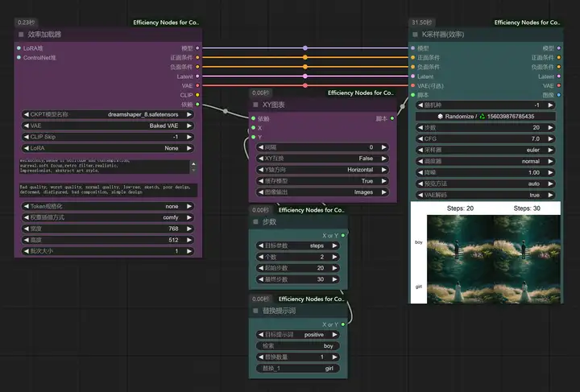Click the 依赖 input port on XY图表
The height and width of the screenshot is (392, 580).
coord(254,118)
